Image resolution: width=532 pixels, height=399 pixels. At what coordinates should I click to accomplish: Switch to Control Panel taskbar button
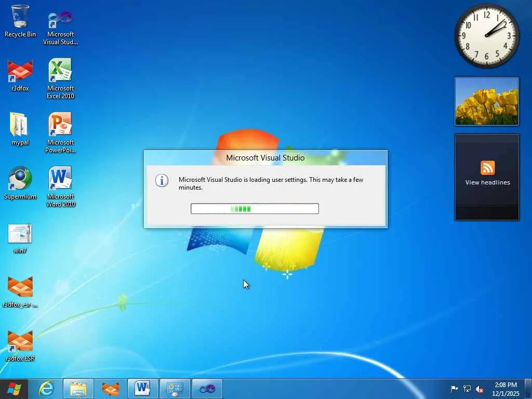coord(175,389)
